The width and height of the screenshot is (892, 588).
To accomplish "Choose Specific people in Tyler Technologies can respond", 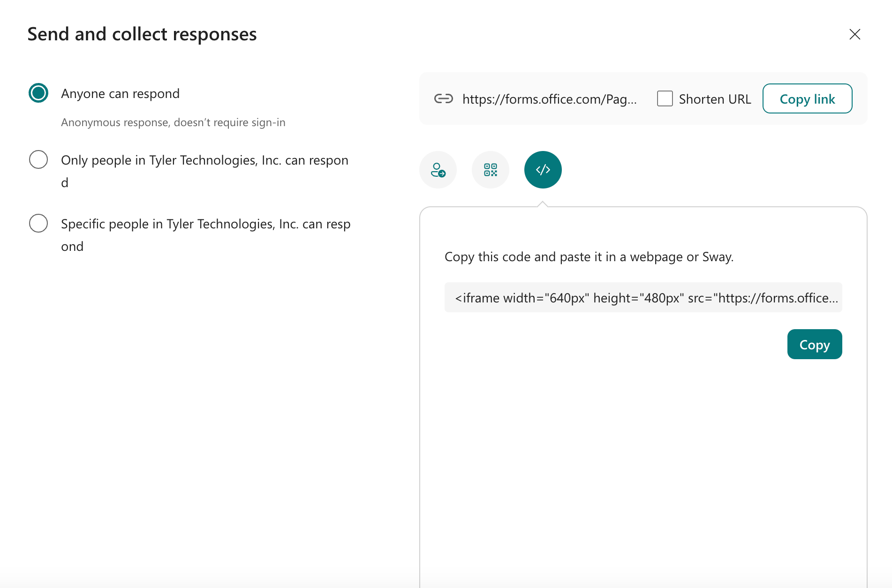I will pos(38,223).
